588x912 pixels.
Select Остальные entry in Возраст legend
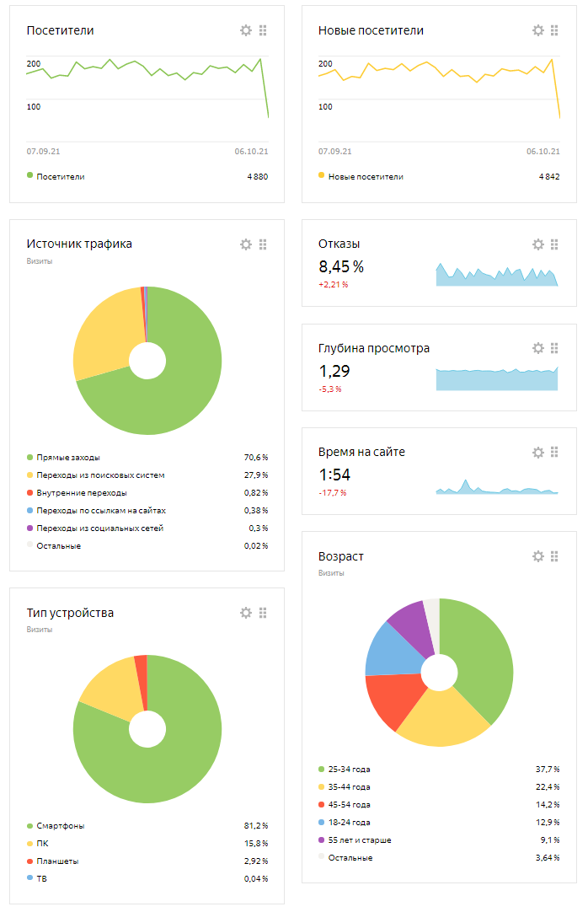click(x=350, y=858)
